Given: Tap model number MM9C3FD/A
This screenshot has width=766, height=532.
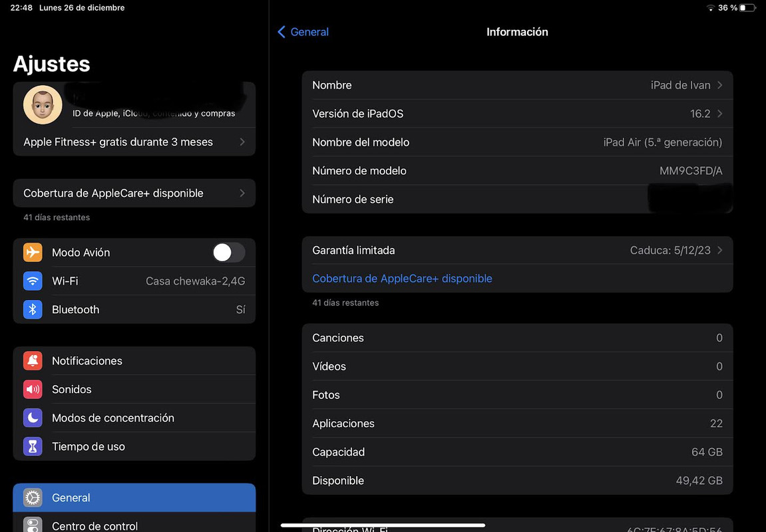Looking at the screenshot, I should [x=691, y=171].
